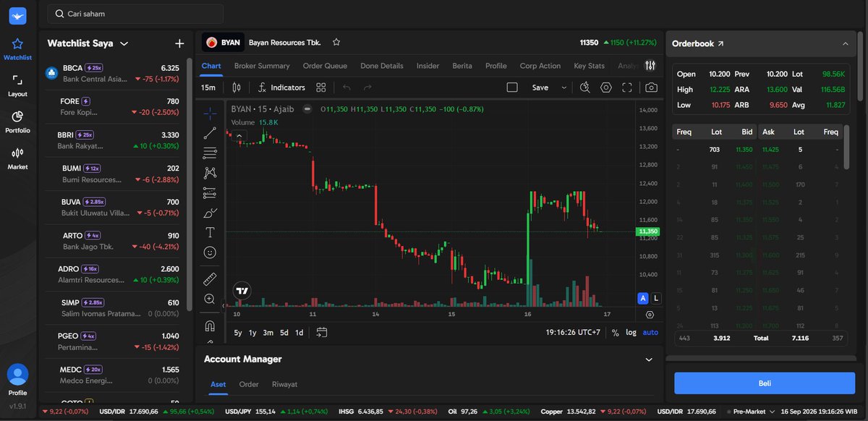Viewport: 868px width, 421px height.
Task: Open the tab settings sliders icon
Action: (650, 66)
